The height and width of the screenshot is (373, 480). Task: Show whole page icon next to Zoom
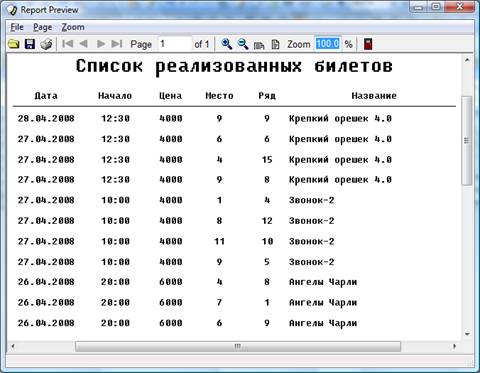[x=275, y=44]
